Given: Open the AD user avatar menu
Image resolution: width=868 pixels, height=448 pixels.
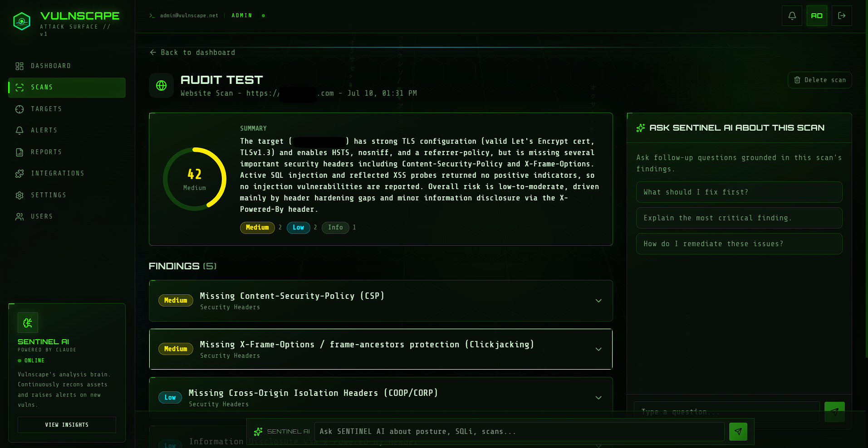Looking at the screenshot, I should click(x=817, y=16).
